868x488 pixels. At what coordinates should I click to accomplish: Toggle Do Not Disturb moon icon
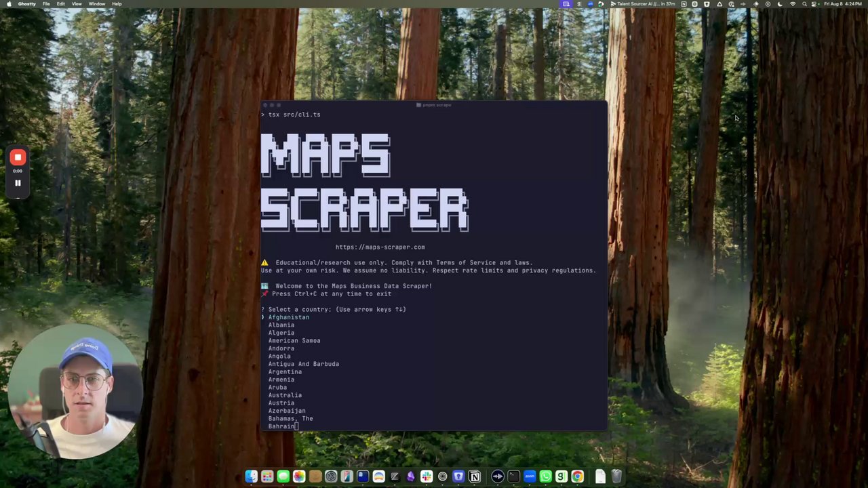(x=780, y=4)
